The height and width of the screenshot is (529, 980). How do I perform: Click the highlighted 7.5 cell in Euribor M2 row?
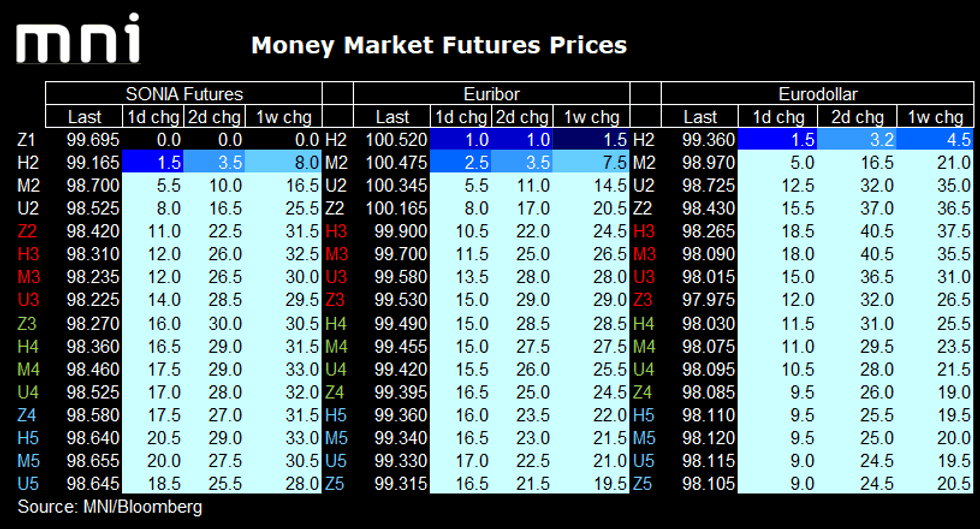point(595,162)
